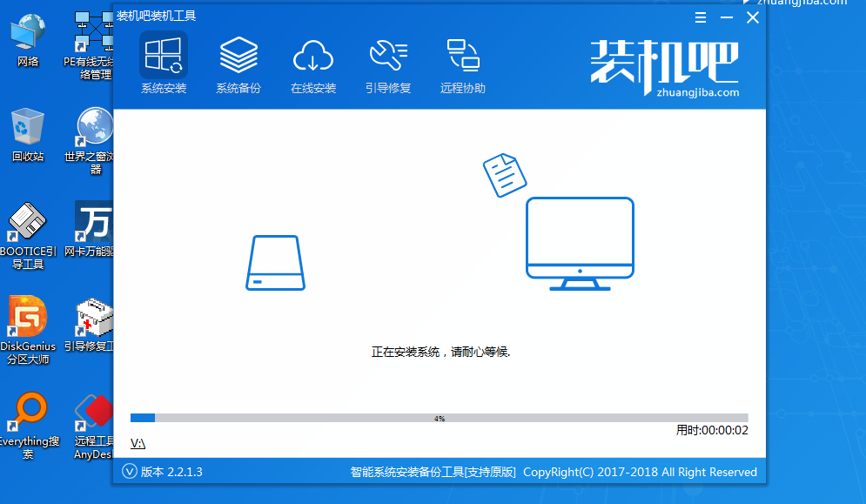Select the 回收站 recycle bin icon
This screenshot has width=866, height=504.
tap(28, 133)
